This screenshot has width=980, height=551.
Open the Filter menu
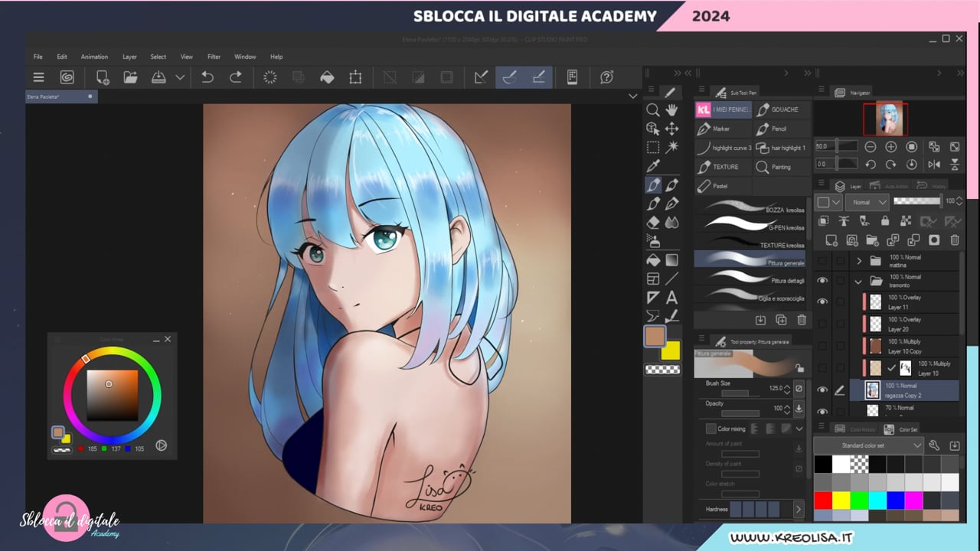pos(214,57)
